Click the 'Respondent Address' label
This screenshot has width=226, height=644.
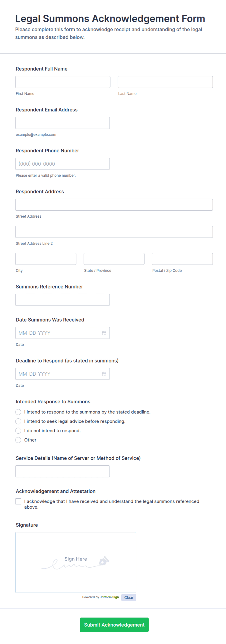[x=40, y=191]
